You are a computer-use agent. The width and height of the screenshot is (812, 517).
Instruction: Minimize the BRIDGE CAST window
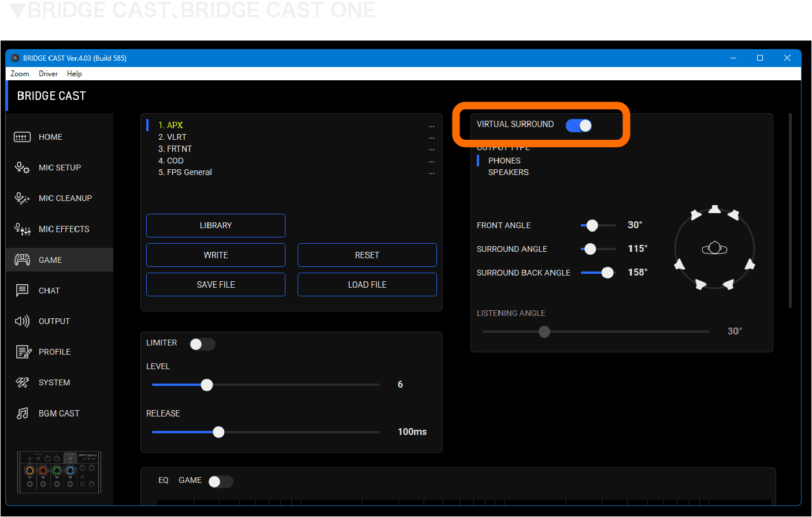point(733,58)
